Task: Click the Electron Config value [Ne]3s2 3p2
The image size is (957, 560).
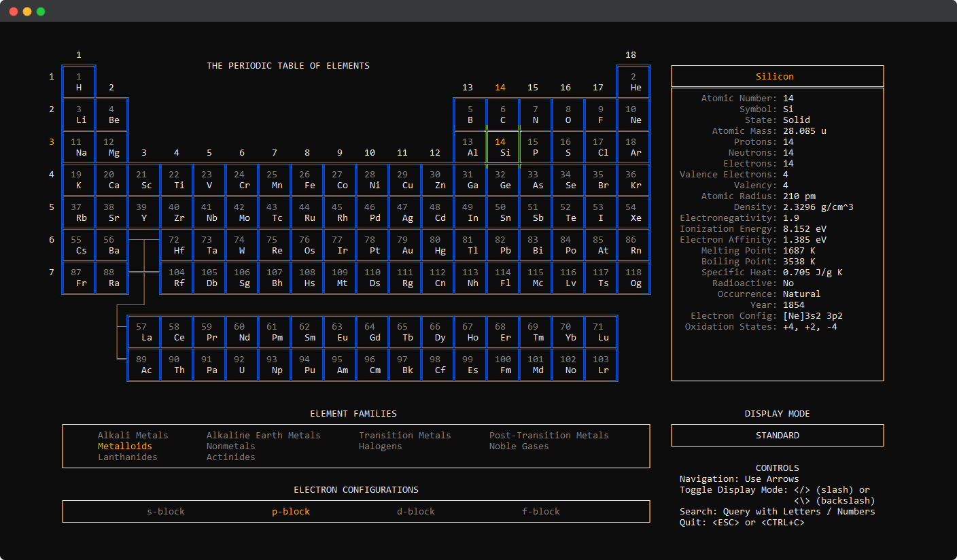Action: [813, 316]
